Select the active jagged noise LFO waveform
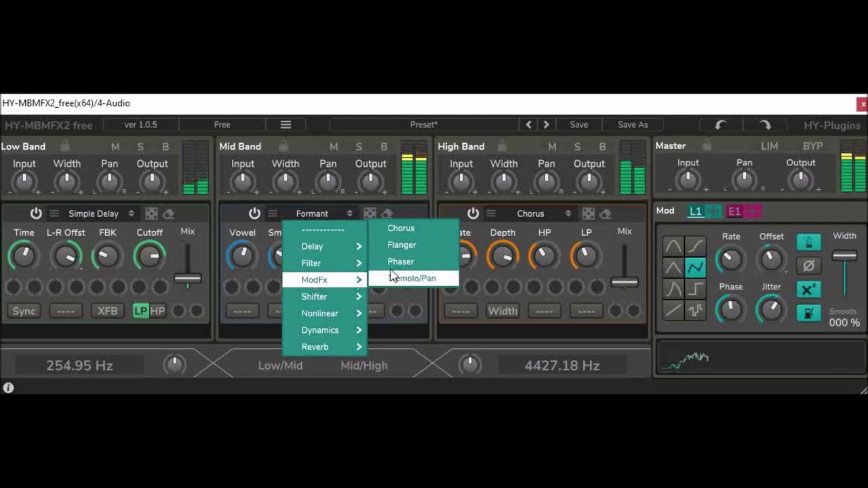 tap(695, 268)
